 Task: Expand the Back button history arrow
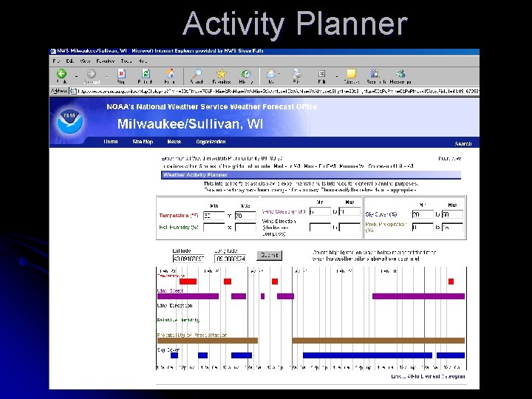tap(76, 77)
